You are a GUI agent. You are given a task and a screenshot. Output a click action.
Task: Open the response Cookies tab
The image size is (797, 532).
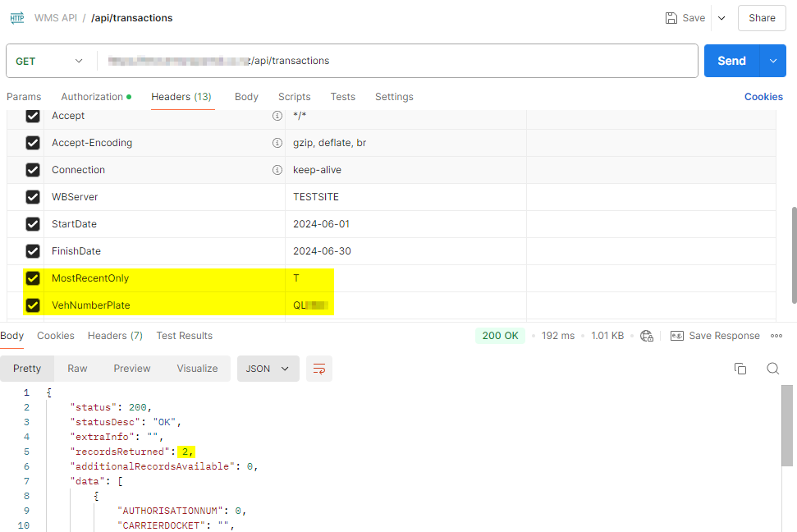click(55, 336)
